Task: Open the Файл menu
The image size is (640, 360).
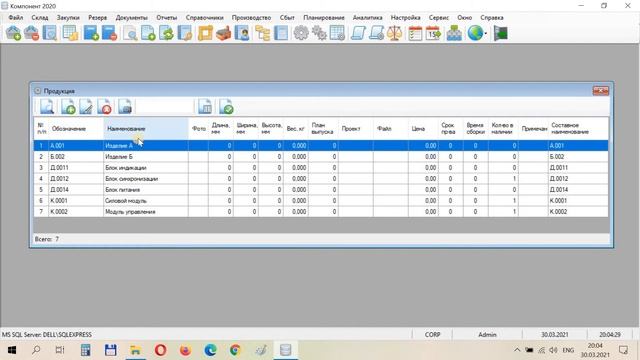Action: click(16, 18)
